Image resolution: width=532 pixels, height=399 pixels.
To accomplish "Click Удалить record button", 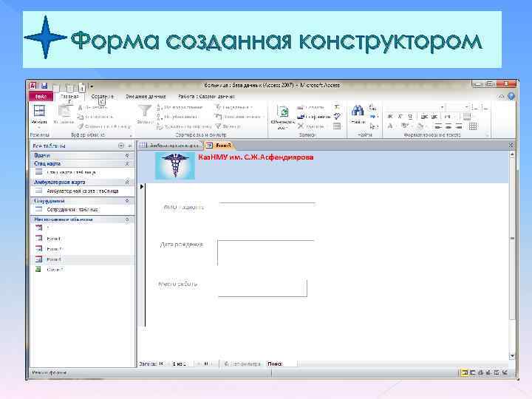I will click(x=310, y=126).
